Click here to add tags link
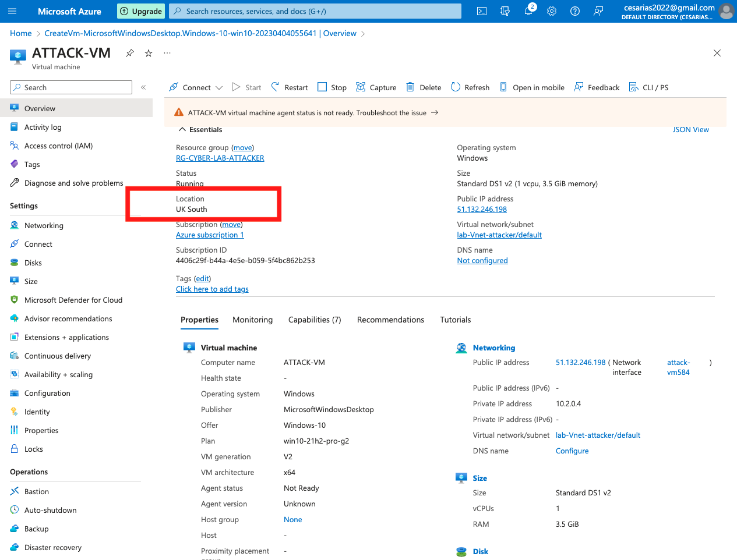737x560 pixels. click(x=212, y=289)
